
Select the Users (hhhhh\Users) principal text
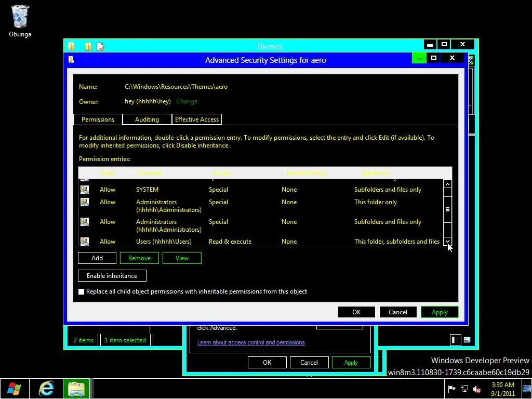164,241
